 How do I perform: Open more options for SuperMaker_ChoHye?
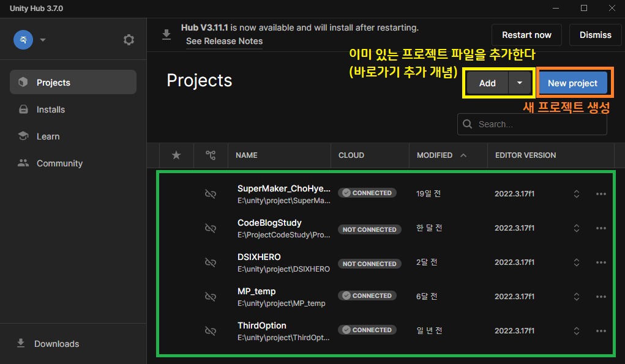tap(601, 194)
